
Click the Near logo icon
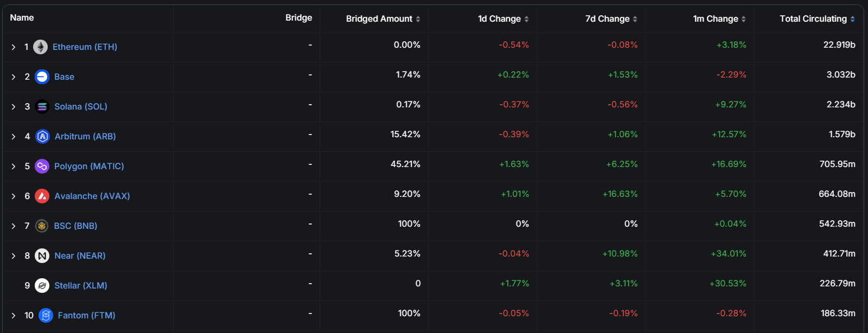[42, 256]
